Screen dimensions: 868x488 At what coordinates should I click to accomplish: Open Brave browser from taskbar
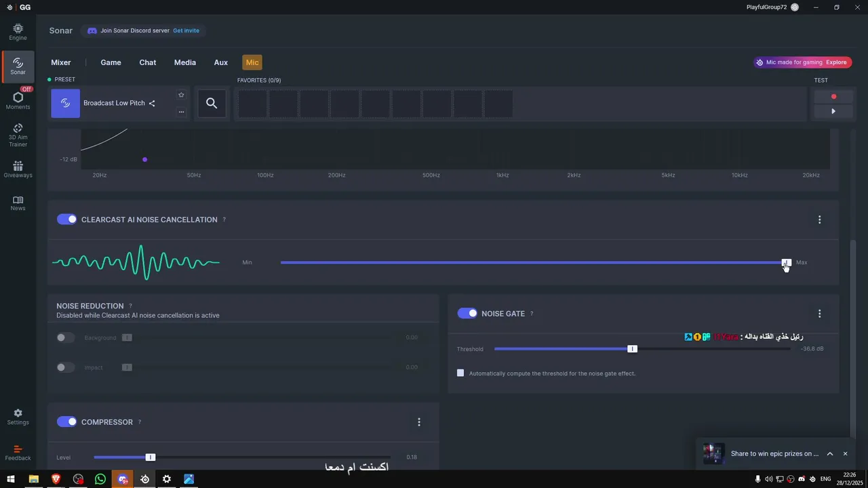click(x=56, y=479)
